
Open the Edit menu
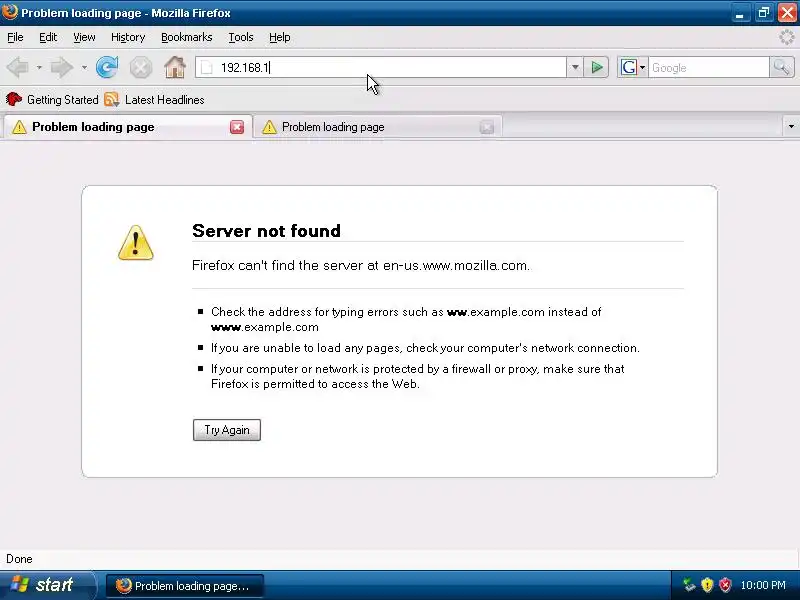[x=48, y=37]
